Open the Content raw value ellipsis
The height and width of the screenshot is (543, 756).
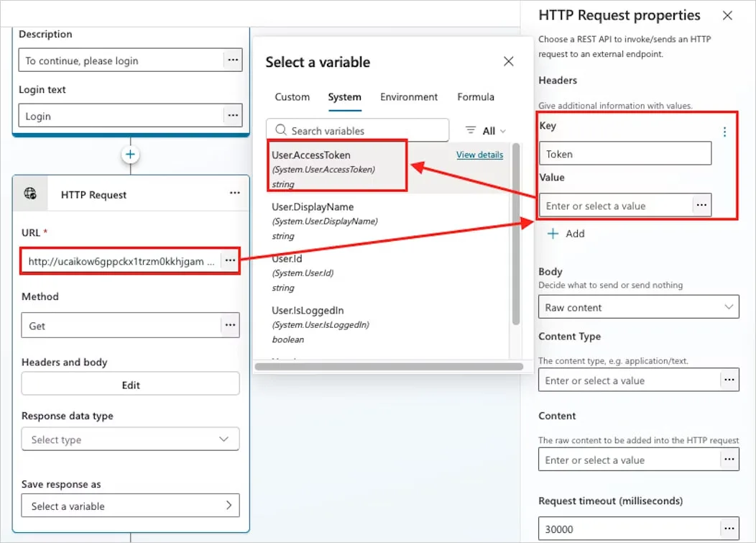tap(731, 459)
